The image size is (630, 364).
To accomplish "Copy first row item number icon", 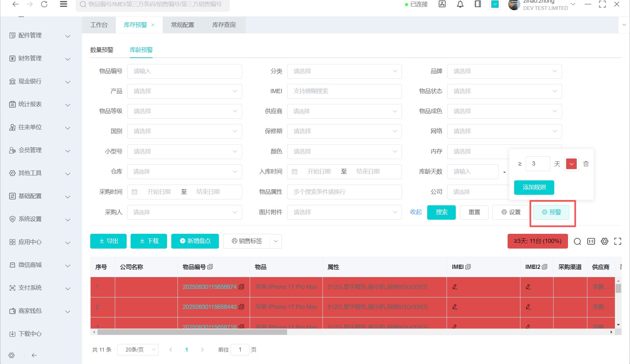I will [241, 287].
